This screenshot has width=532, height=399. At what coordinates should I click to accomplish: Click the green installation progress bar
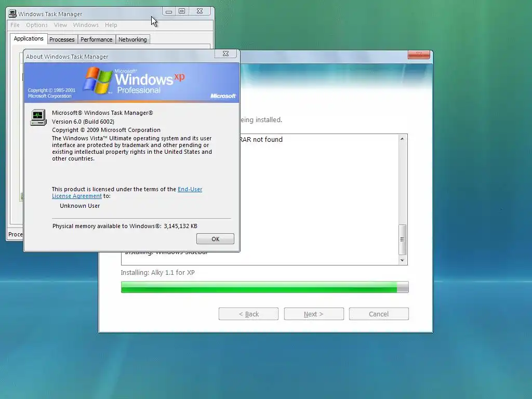click(264, 287)
